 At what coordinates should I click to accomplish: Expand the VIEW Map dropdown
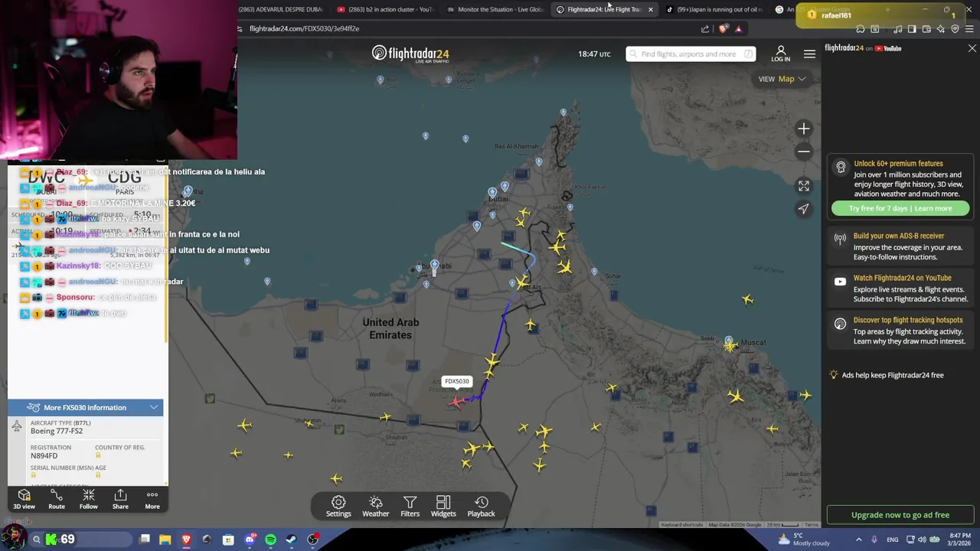pos(782,79)
